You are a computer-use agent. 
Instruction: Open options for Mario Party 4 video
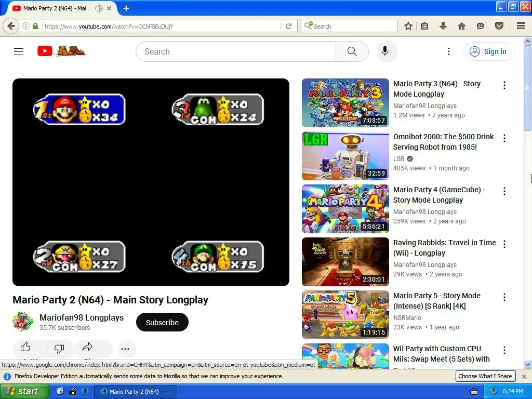[x=504, y=191]
